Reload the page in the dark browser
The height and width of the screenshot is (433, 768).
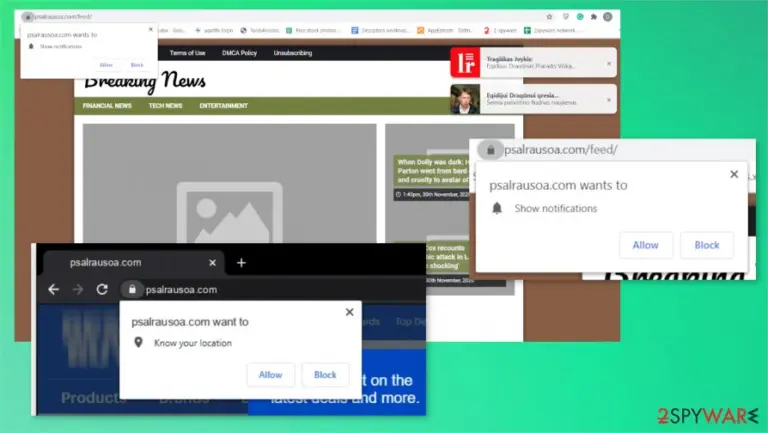tap(102, 289)
